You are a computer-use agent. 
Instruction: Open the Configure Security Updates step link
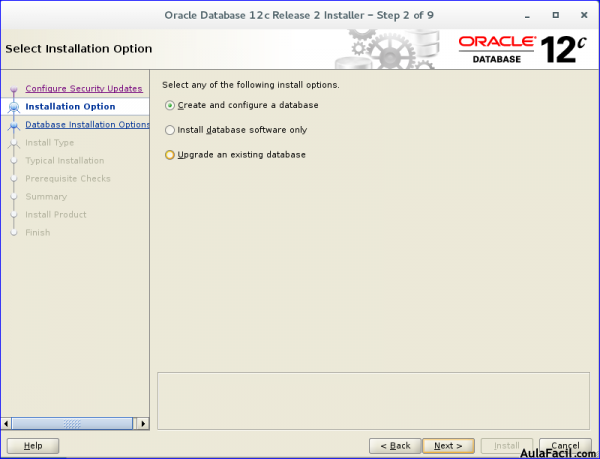point(84,88)
